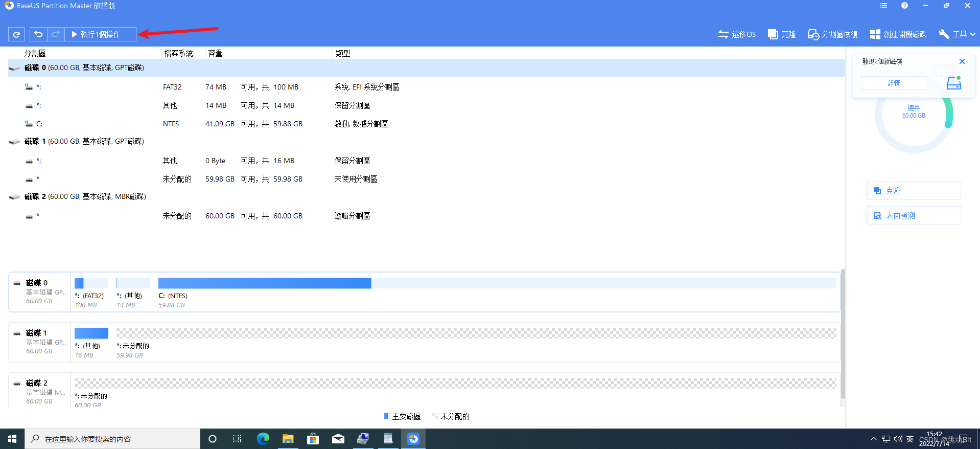Select the C: NTFS partition row
The height and width of the screenshot is (449, 980).
[x=426, y=124]
